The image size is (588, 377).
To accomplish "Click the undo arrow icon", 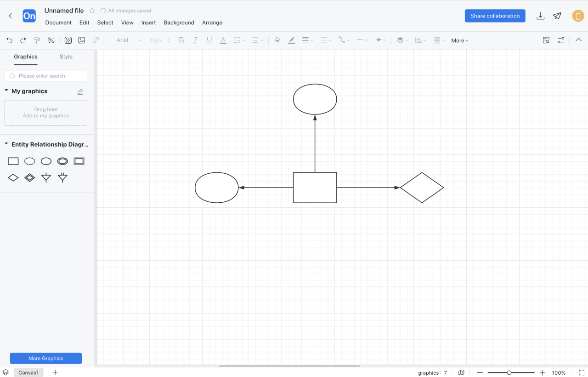I will (x=9, y=40).
